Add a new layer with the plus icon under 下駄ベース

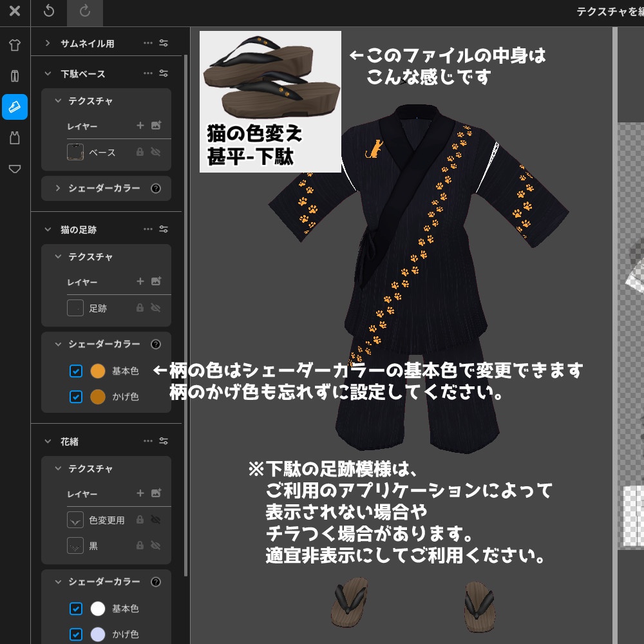(140, 126)
